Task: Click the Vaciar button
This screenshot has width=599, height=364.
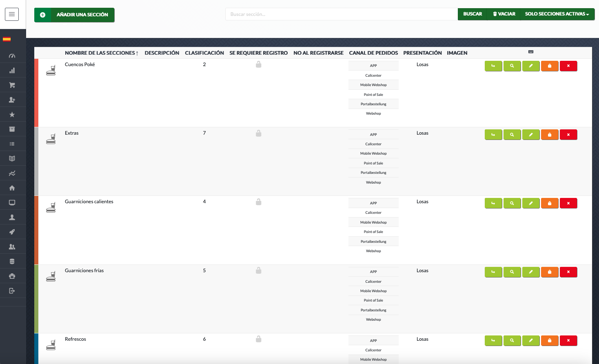Action: [x=504, y=14]
